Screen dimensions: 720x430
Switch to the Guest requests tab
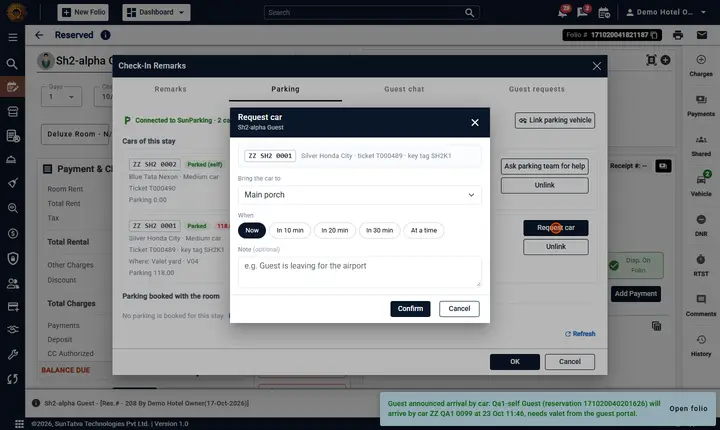[537, 89]
